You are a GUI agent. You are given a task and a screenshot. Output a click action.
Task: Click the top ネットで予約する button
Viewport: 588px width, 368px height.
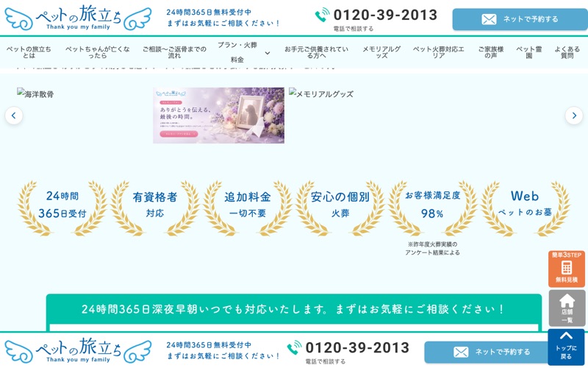pos(520,19)
